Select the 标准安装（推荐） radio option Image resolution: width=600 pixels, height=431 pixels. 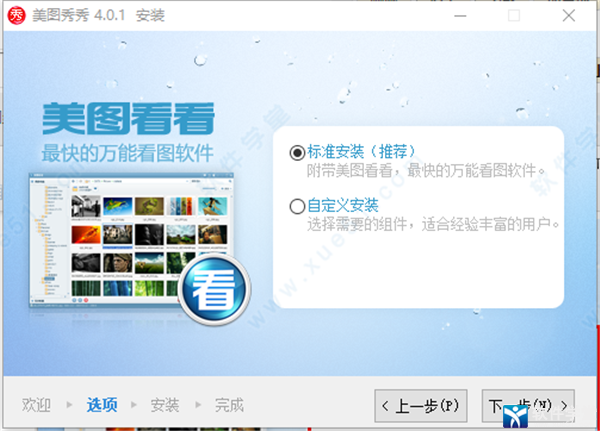click(297, 152)
